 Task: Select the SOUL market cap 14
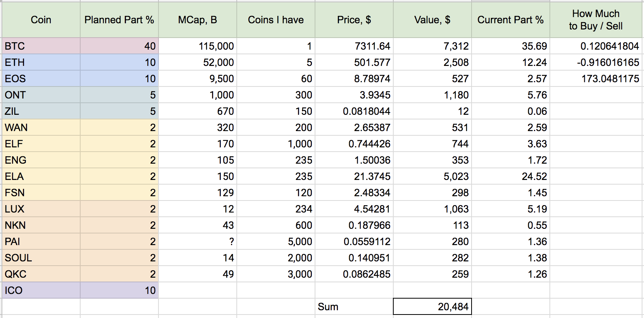[198, 258]
